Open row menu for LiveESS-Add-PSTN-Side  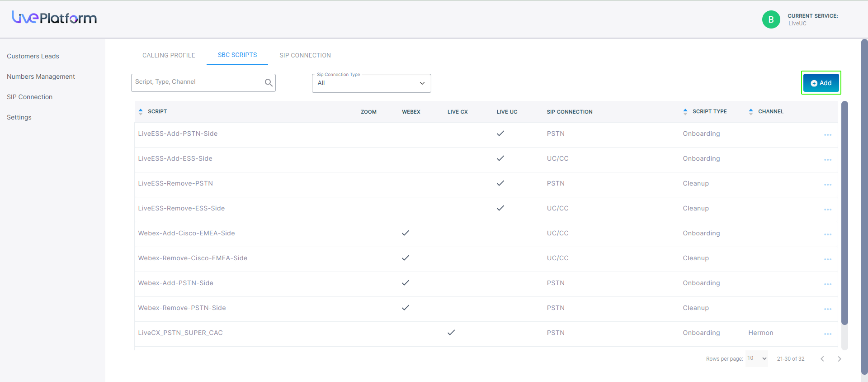828,135
